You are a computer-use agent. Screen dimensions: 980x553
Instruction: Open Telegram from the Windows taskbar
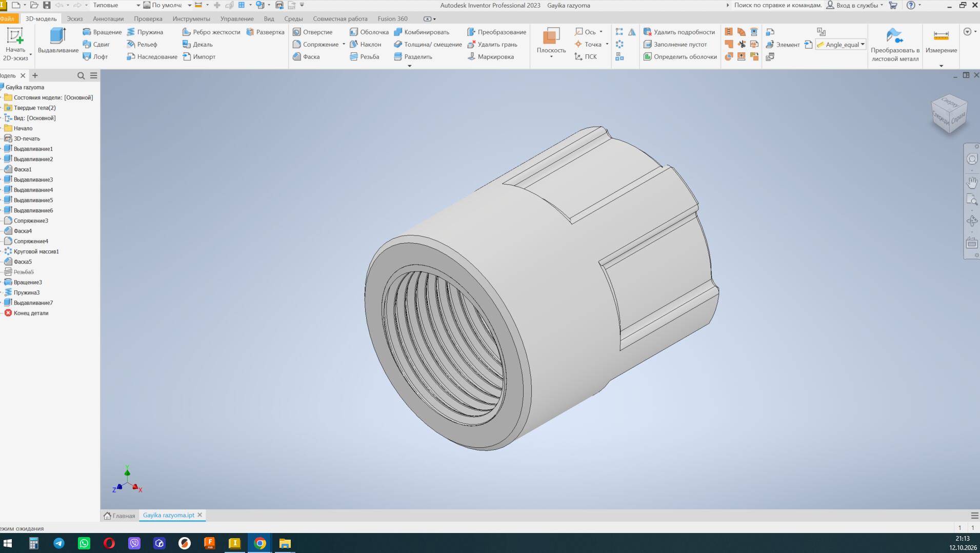click(59, 543)
